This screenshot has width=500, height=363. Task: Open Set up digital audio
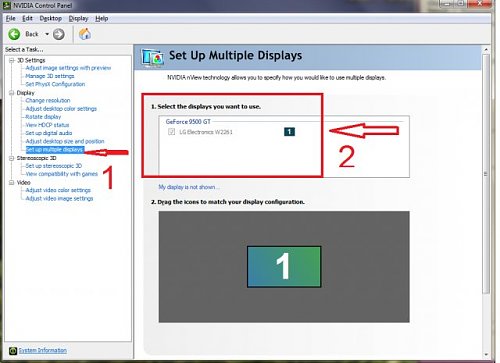click(x=49, y=133)
